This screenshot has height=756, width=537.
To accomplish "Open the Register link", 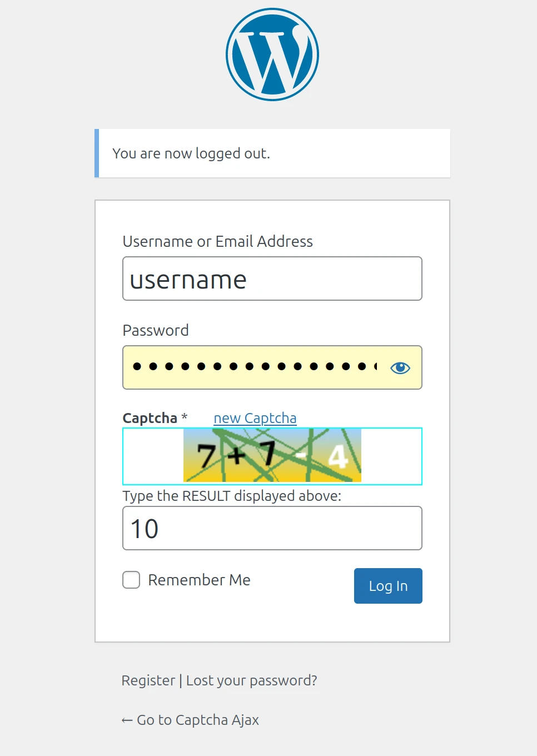I will pos(148,680).
